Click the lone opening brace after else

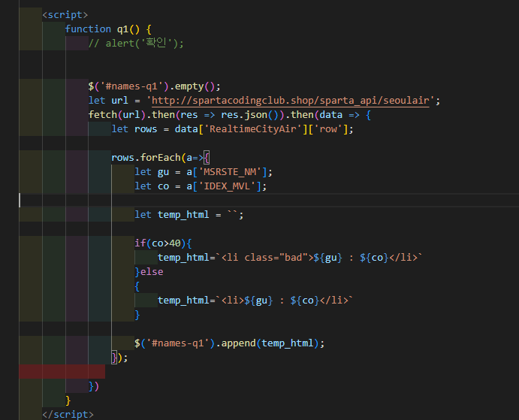point(137,286)
